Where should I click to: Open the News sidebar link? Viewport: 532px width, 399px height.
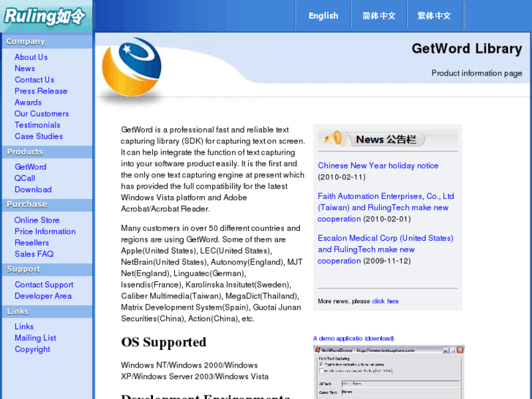[x=25, y=68]
